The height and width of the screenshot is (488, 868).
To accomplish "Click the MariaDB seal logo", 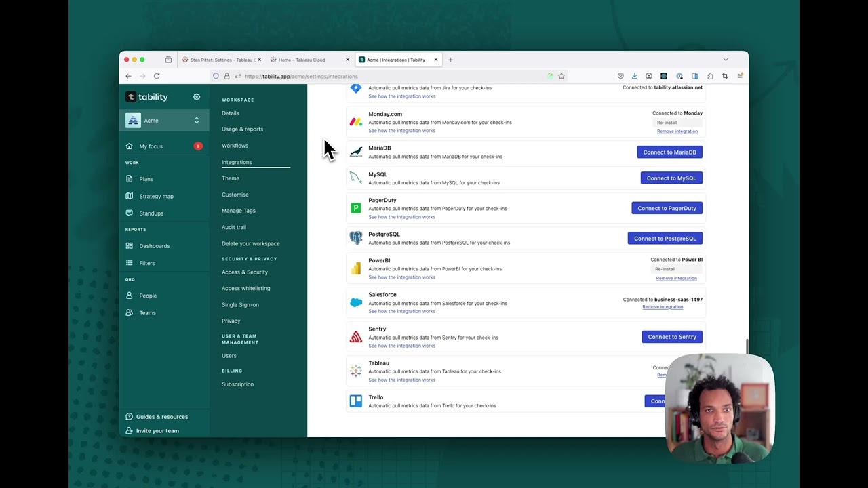I will [x=356, y=152].
